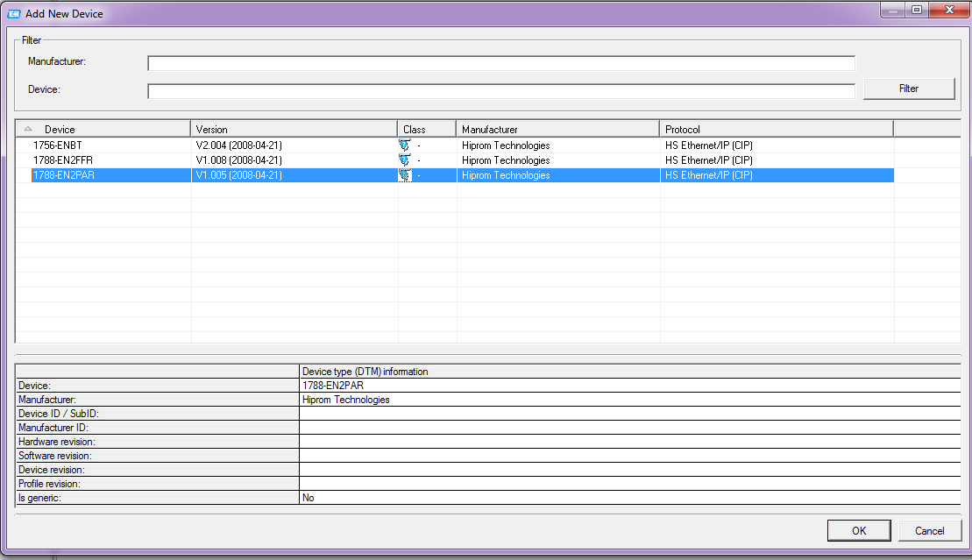
Task: Sort the list by the Class column header
Action: [426, 129]
